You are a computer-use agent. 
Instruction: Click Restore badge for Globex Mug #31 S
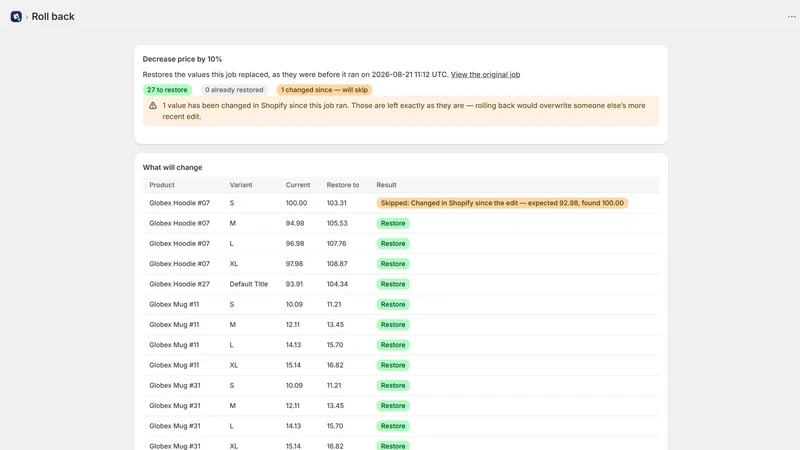click(393, 386)
